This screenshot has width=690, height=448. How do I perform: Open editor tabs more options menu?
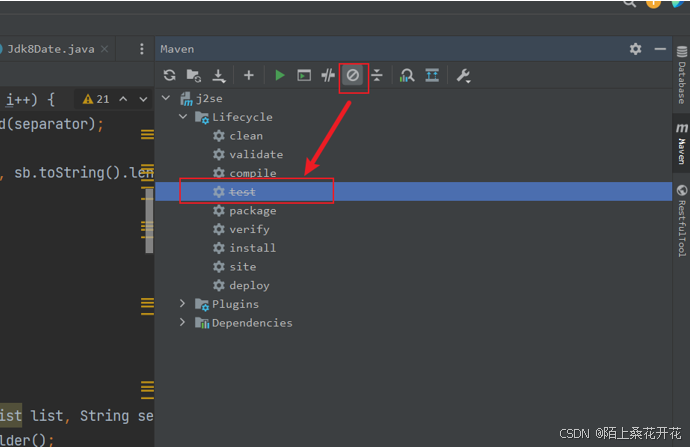pos(141,49)
